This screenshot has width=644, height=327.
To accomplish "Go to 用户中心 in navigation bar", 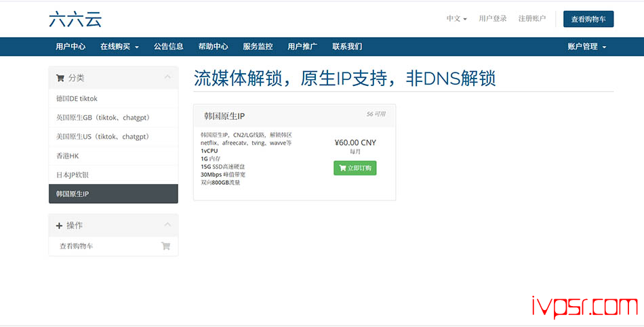I will pyautogui.click(x=71, y=47).
